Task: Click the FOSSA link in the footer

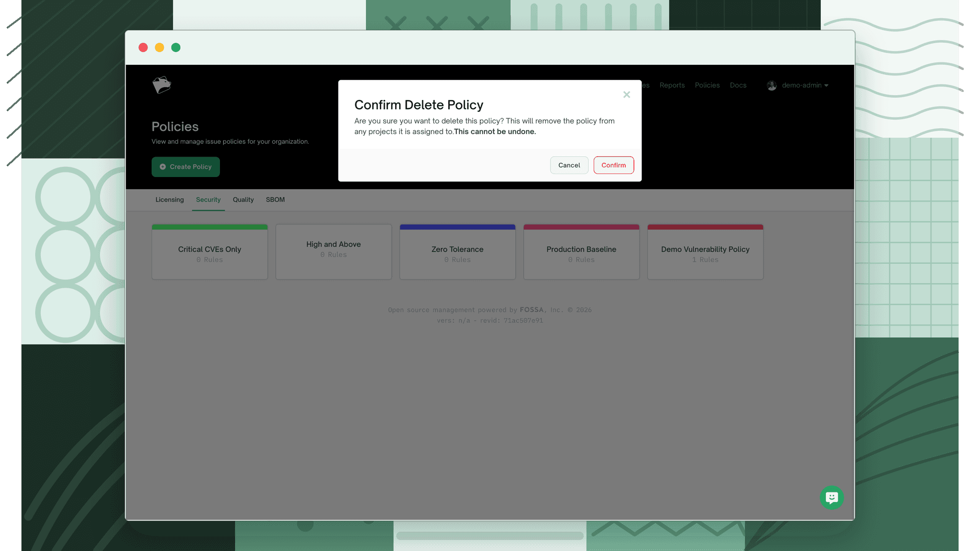Action: pos(531,310)
